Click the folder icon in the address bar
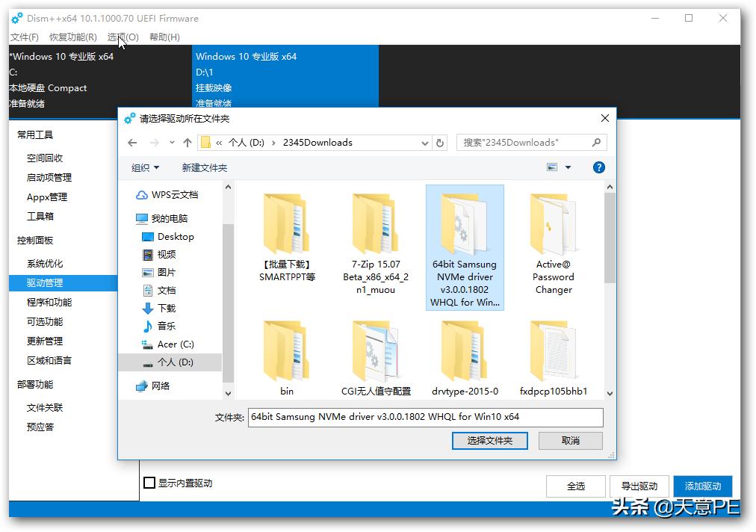 pos(205,142)
